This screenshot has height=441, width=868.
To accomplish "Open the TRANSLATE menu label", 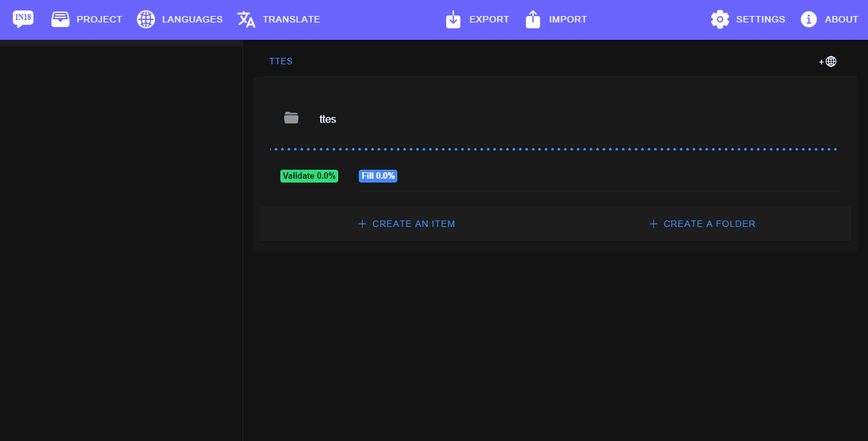I will pos(291,19).
